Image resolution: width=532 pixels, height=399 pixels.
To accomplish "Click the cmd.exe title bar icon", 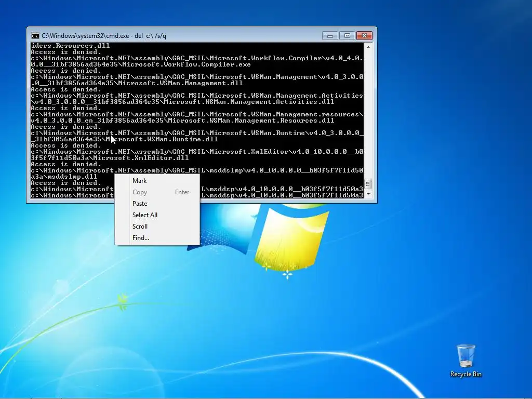I will click(35, 36).
